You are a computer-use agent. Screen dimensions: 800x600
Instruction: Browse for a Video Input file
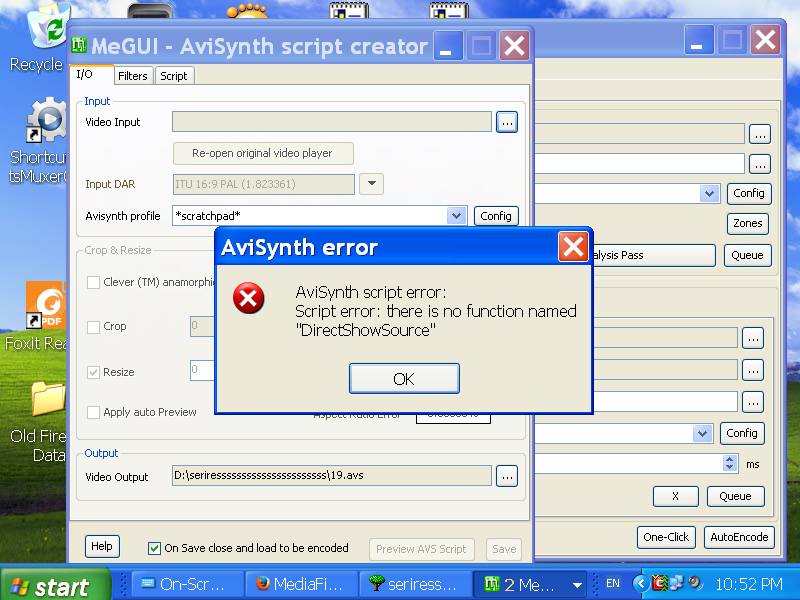(x=507, y=122)
